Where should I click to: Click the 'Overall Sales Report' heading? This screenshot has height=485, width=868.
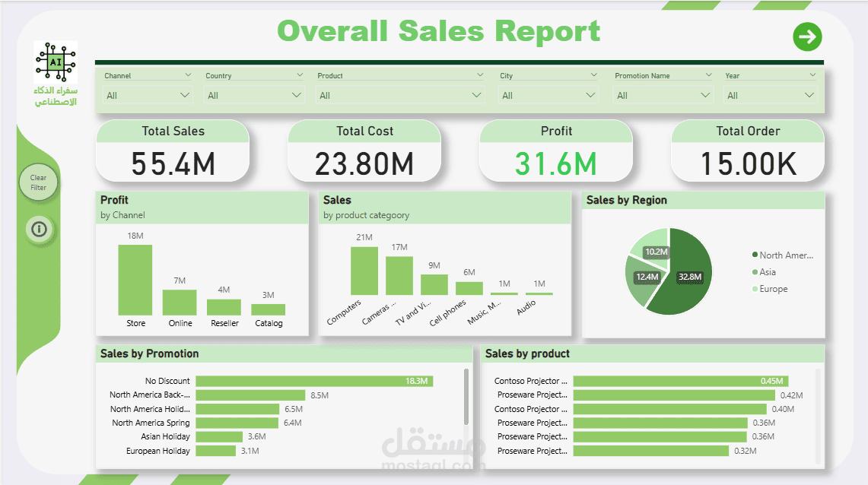[438, 31]
